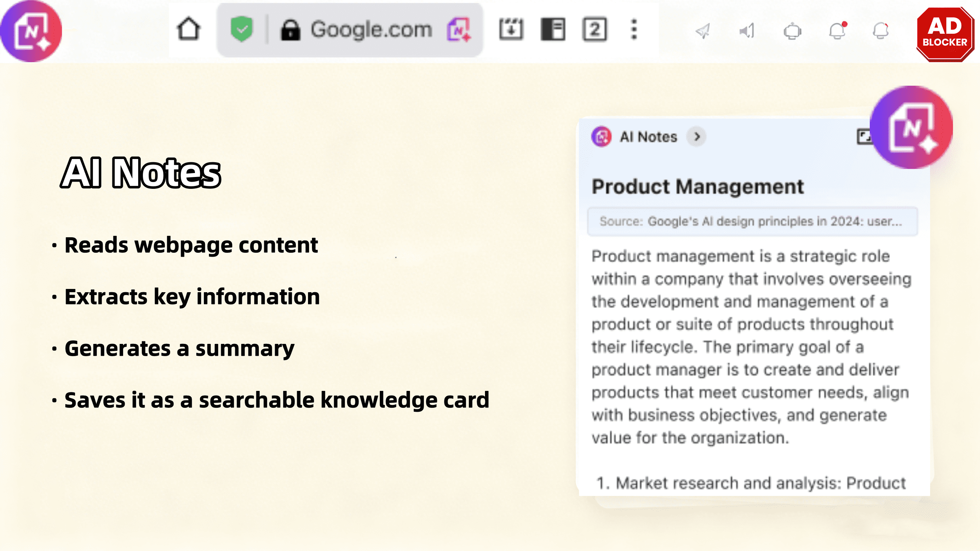Click the padlock site info icon
Image resolution: width=980 pixels, height=551 pixels.
pyautogui.click(x=291, y=30)
